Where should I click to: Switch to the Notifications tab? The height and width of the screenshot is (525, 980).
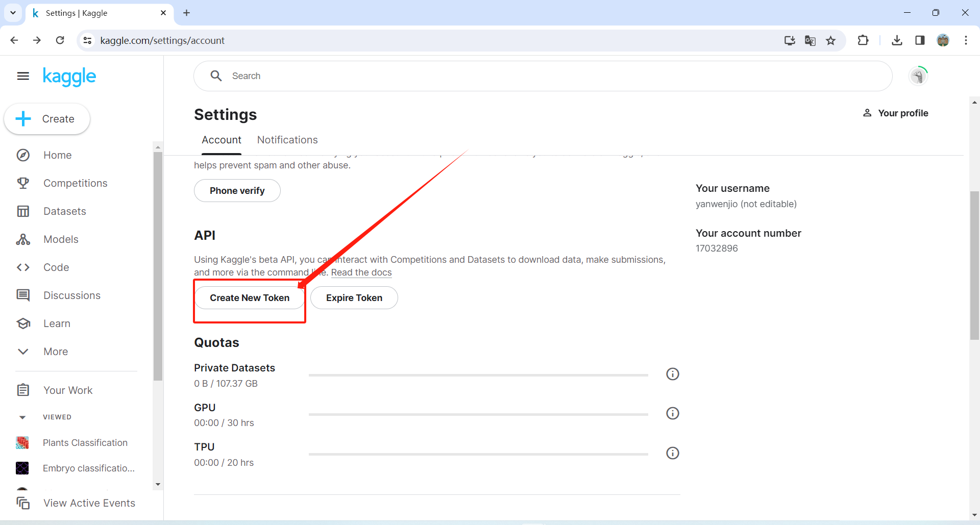(x=287, y=140)
